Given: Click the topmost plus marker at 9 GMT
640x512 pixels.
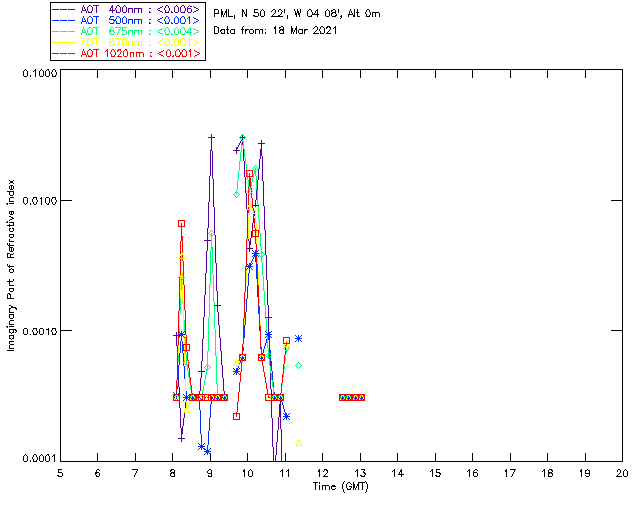Looking at the screenshot, I should (x=211, y=137).
